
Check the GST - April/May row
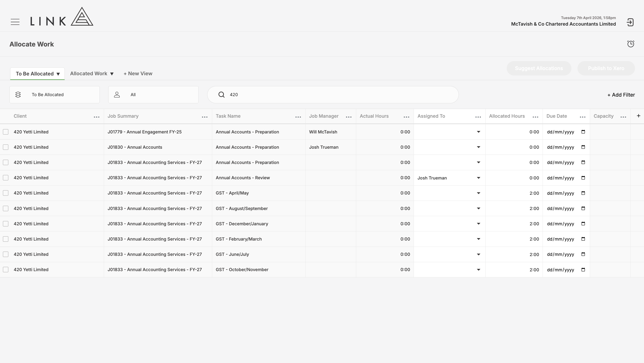click(6, 193)
